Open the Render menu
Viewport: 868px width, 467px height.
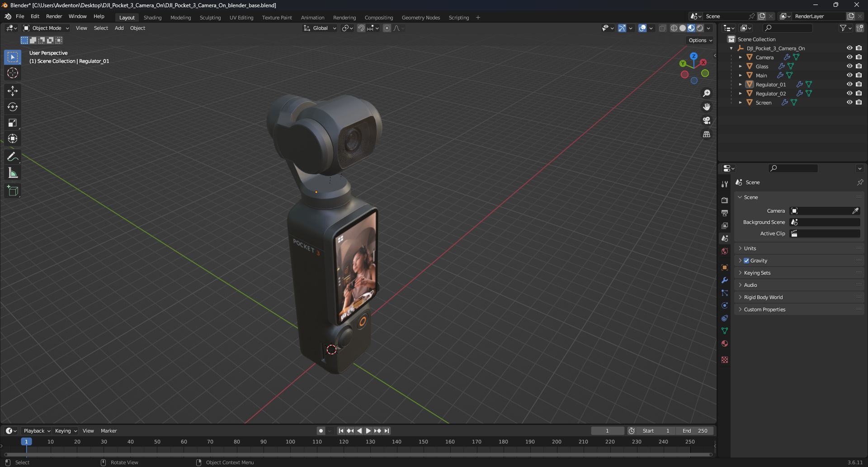pyautogui.click(x=54, y=16)
